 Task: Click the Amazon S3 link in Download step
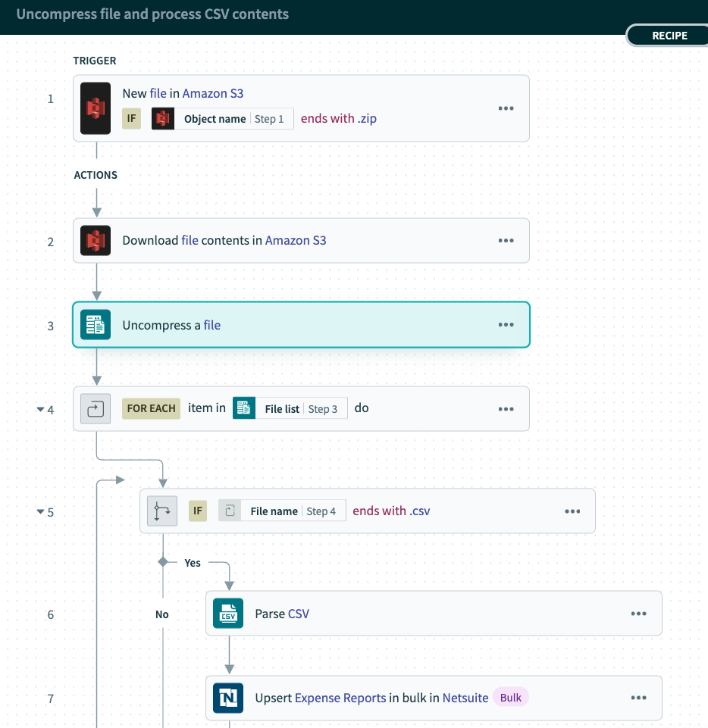296,240
